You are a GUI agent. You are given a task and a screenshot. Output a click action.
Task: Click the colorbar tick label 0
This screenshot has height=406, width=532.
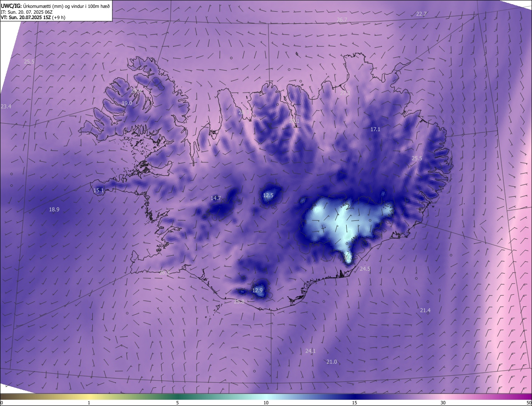2,403
